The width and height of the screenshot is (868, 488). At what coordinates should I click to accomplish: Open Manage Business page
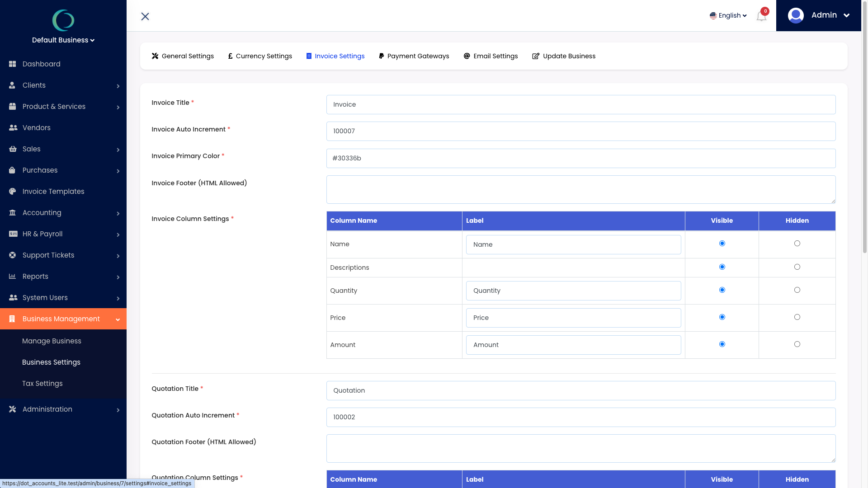click(x=52, y=341)
